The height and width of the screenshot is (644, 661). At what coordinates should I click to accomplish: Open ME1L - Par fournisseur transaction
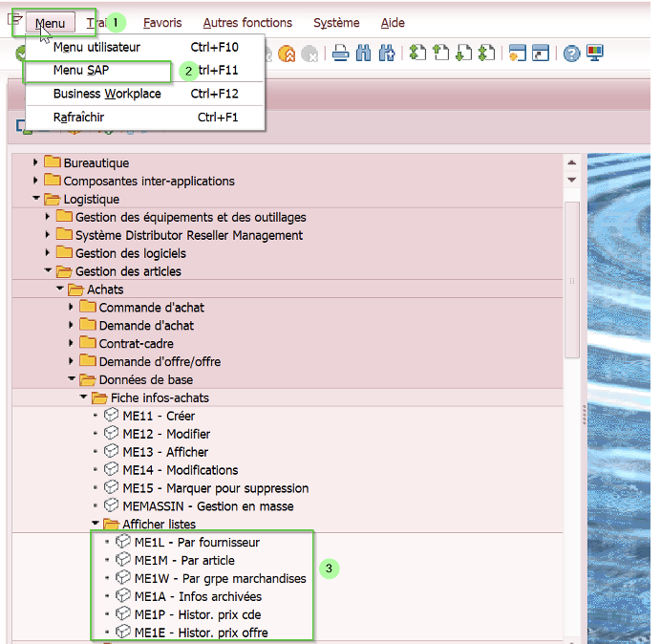click(x=197, y=543)
